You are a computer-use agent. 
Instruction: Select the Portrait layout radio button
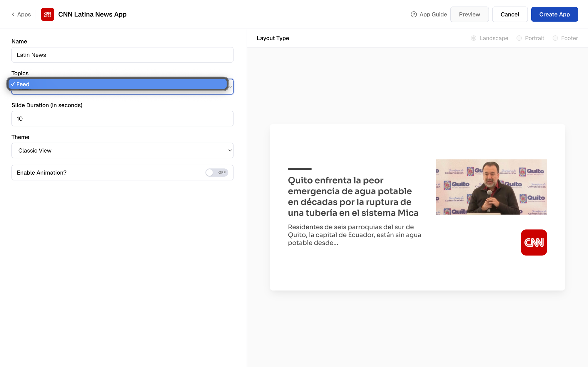click(x=519, y=38)
